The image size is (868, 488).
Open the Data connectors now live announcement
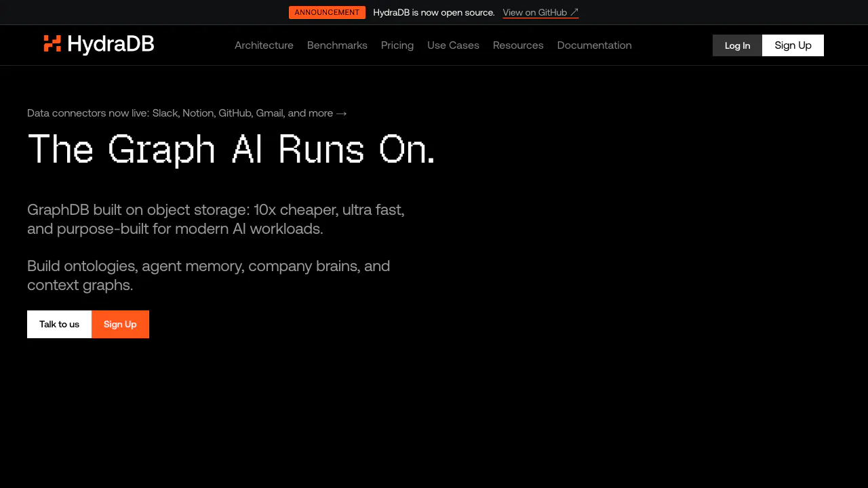click(x=187, y=113)
